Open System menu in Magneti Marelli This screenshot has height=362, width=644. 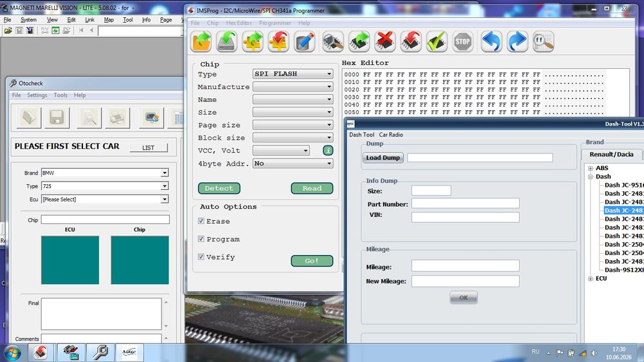point(28,20)
